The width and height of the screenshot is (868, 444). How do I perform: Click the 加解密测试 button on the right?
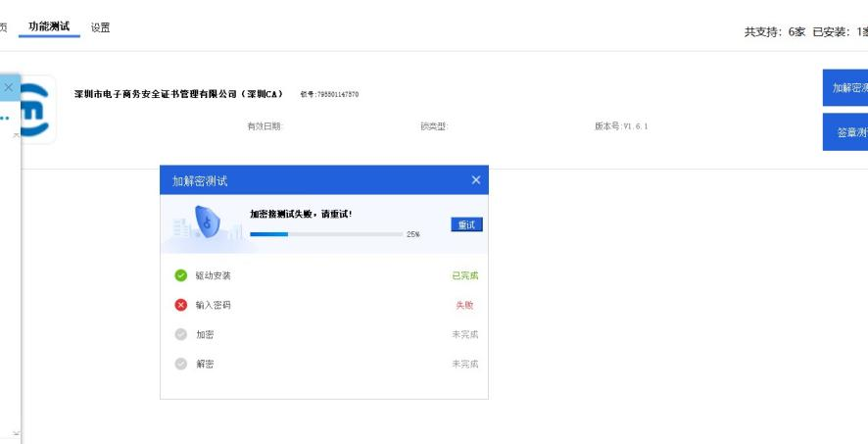coord(846,87)
